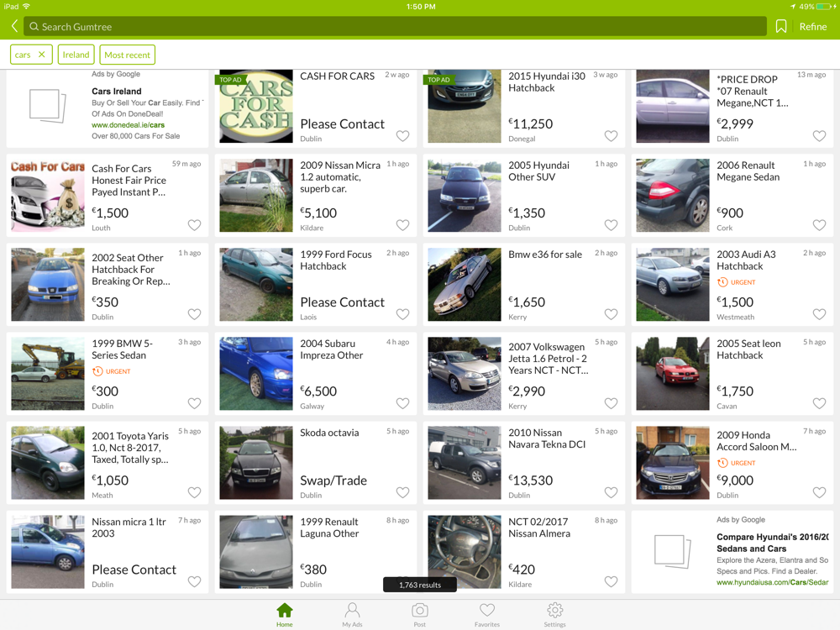Tap heart on 2007 Volkswagen Jetta
Screen dimensions: 840x630
tap(611, 403)
